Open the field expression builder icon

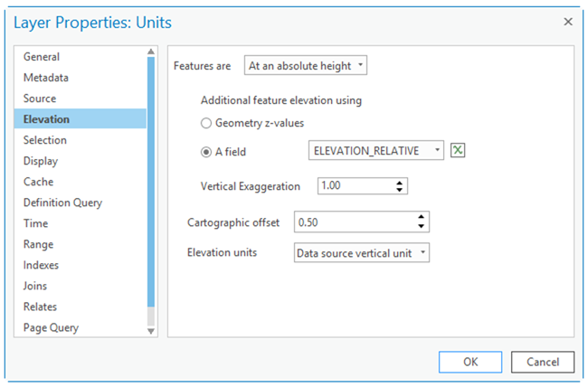(x=458, y=151)
